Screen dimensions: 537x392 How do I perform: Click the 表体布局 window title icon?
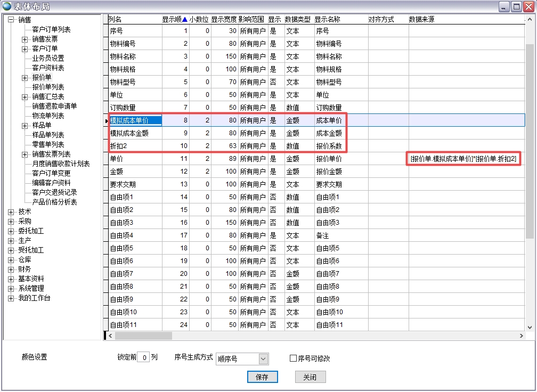pos(7,6)
